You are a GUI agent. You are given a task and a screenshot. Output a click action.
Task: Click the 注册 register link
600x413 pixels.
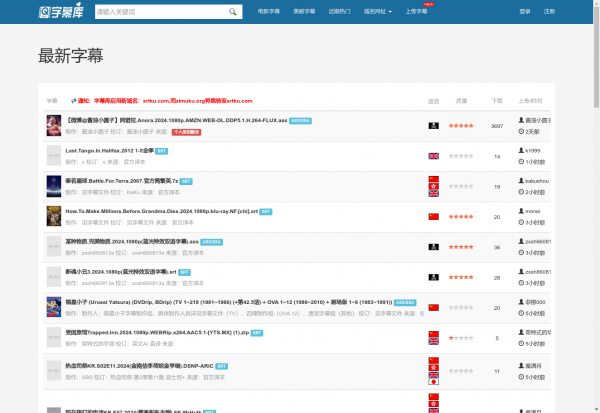tap(551, 12)
